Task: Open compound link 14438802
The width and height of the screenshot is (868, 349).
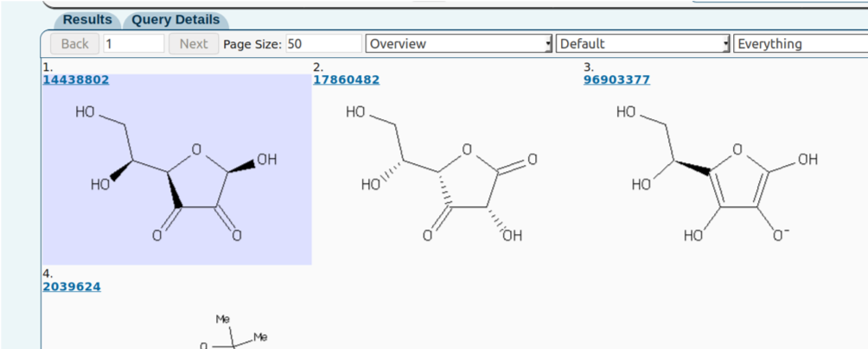Action: click(x=76, y=79)
